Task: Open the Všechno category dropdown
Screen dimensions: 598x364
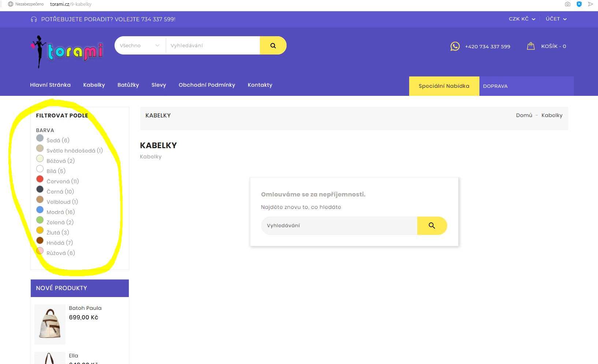Action: pyautogui.click(x=140, y=45)
